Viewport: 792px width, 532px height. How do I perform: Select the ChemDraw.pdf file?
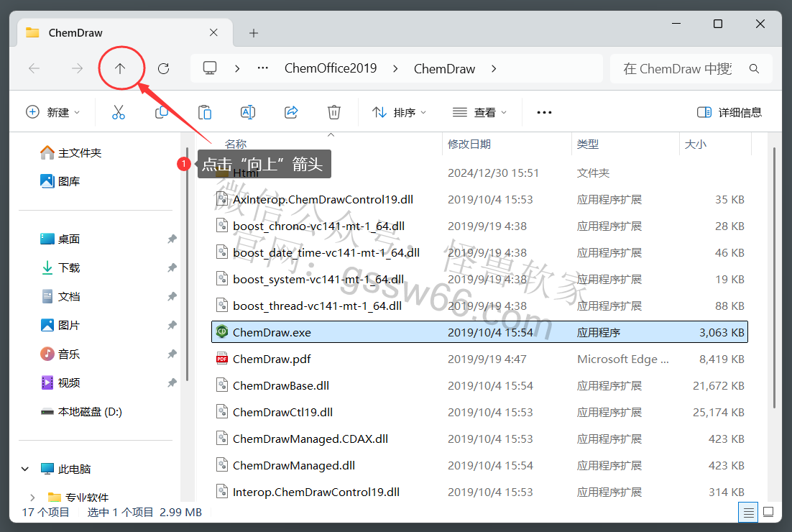479,359
